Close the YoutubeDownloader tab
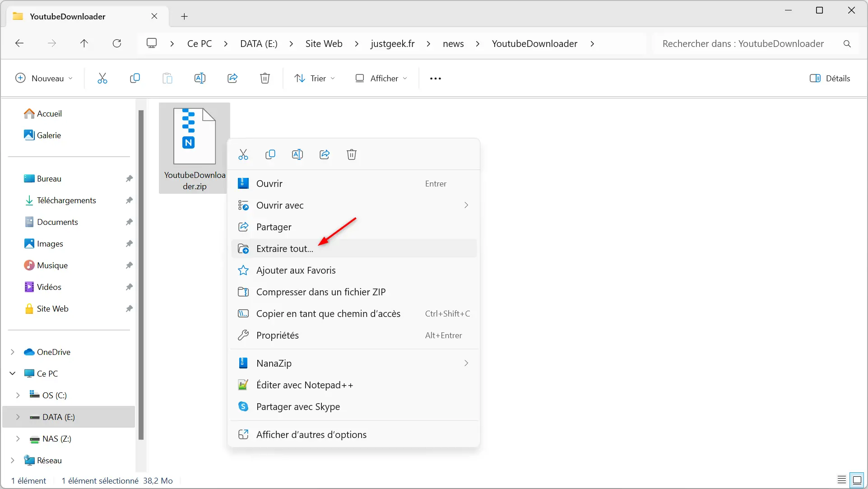The image size is (868, 489). point(154,16)
